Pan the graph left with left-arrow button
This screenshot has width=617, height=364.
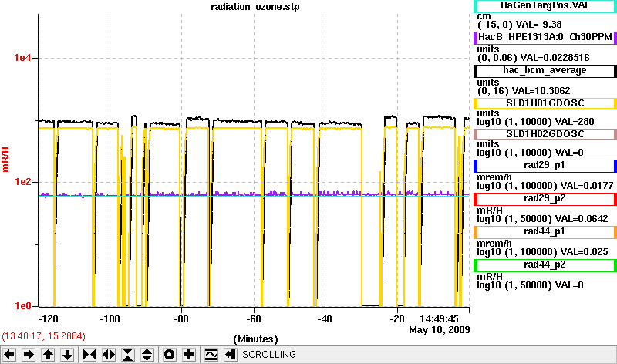click(9, 355)
